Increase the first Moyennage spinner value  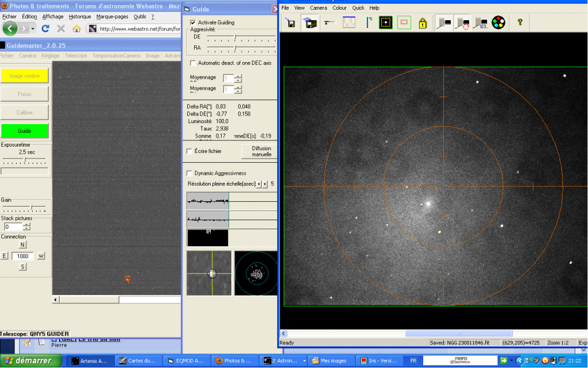[x=238, y=76]
